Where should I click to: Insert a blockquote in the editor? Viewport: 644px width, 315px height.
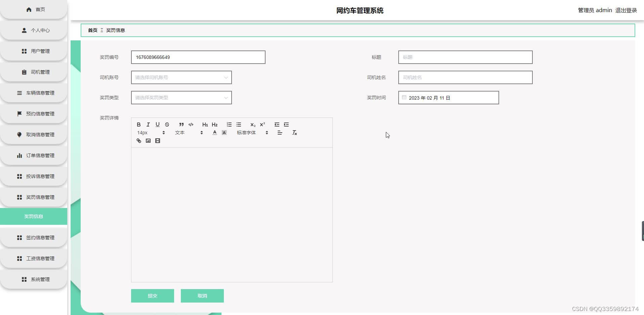click(182, 125)
